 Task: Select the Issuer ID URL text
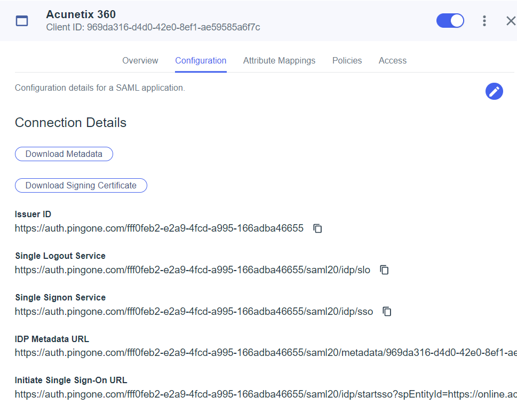[x=159, y=228]
